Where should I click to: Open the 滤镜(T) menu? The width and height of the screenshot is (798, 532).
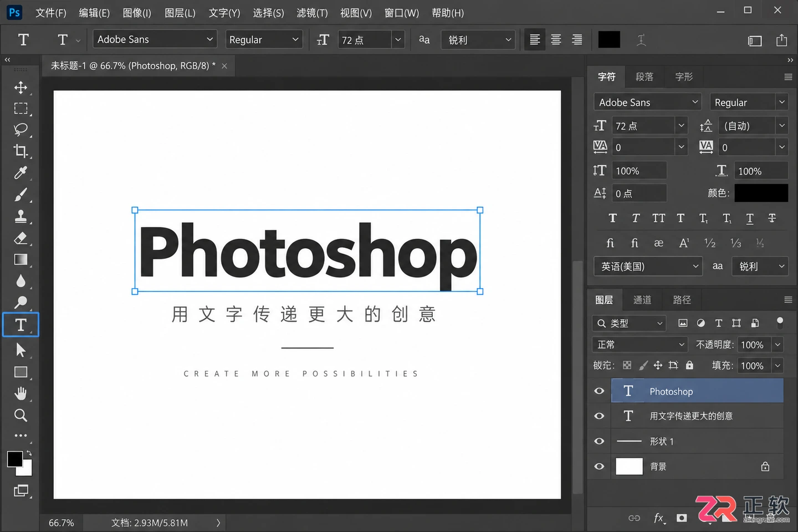coord(312,13)
